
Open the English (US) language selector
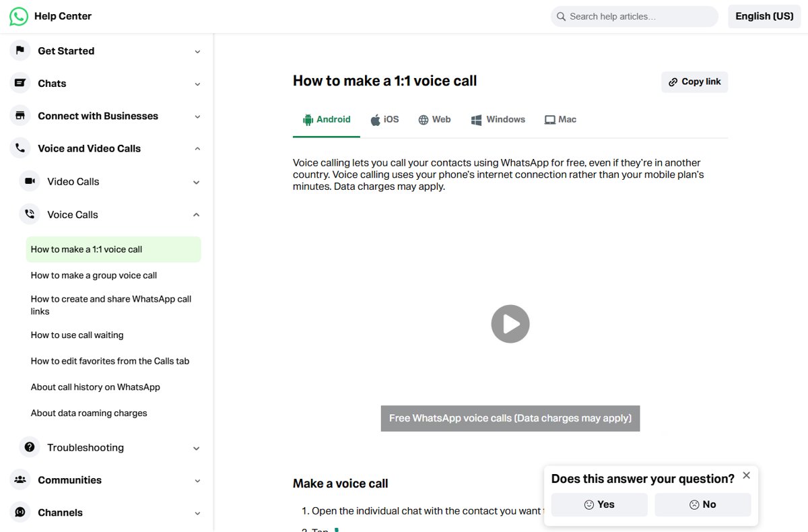tap(764, 16)
